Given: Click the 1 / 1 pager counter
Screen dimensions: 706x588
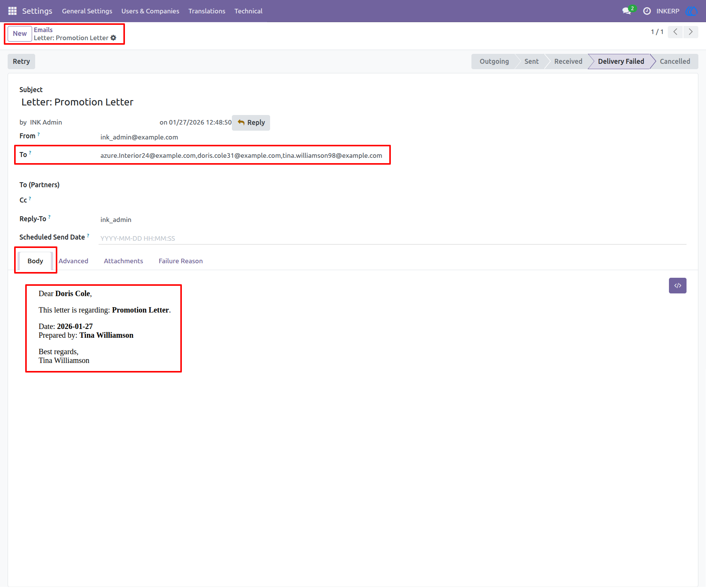Looking at the screenshot, I should point(657,32).
